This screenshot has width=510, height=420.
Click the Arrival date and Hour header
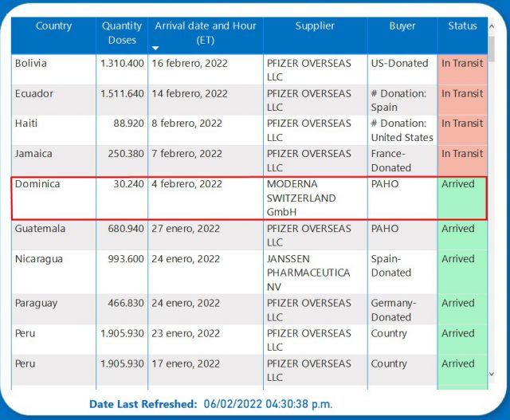pyautogui.click(x=206, y=33)
